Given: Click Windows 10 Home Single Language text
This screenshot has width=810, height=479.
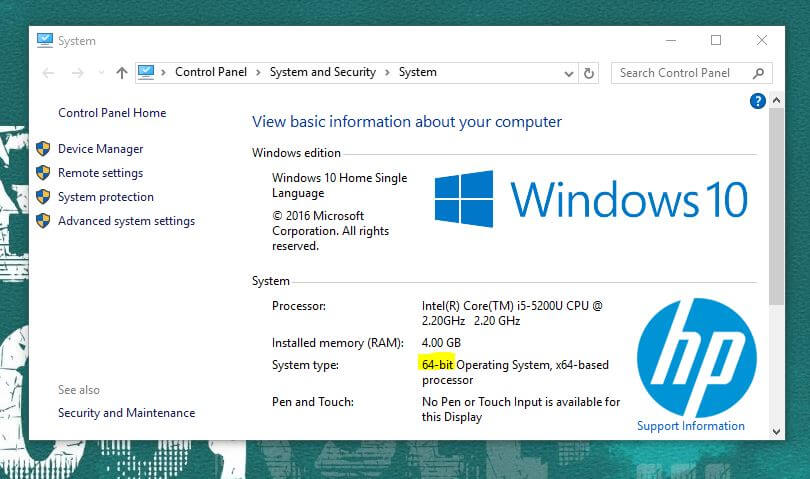Looking at the screenshot, I should point(339,186).
